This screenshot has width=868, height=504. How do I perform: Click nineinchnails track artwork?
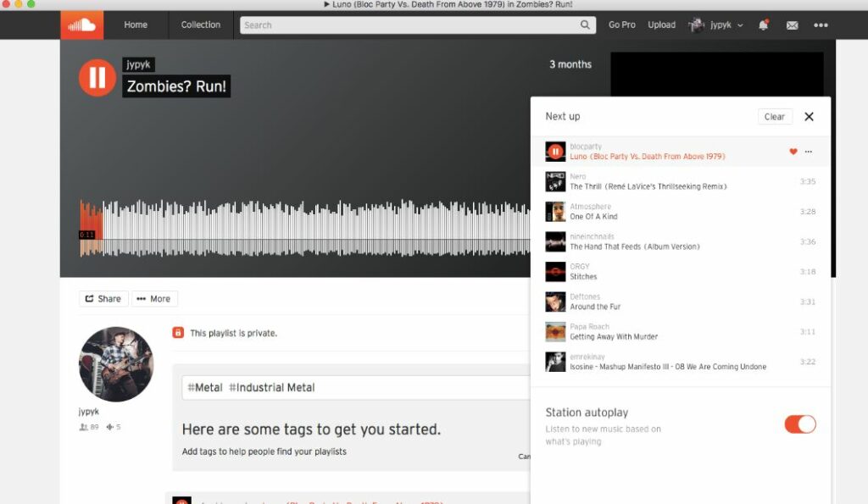tap(555, 241)
